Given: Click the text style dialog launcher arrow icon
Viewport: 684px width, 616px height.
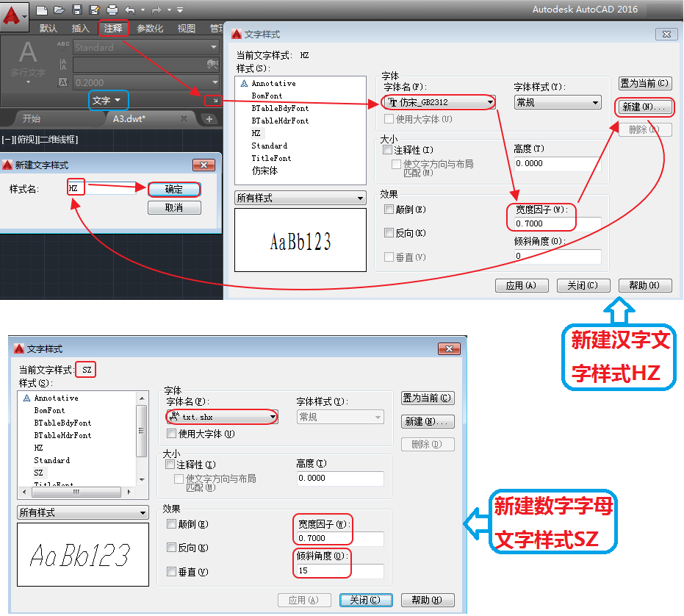Looking at the screenshot, I should pyautogui.click(x=215, y=101).
